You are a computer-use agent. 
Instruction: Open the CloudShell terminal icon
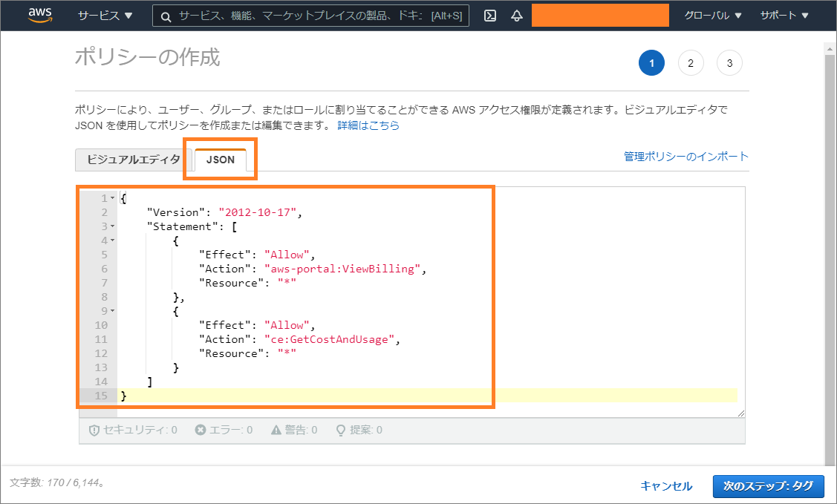[490, 16]
